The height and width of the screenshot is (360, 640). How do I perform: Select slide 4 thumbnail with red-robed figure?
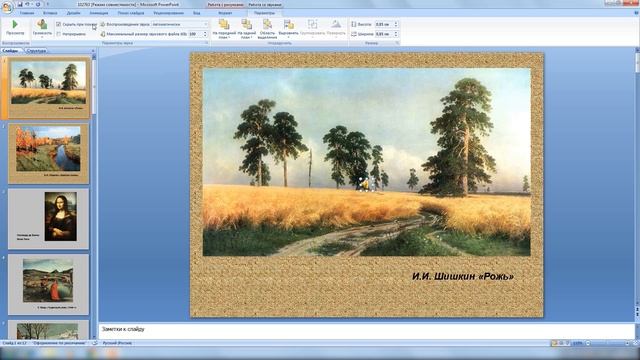[49, 284]
